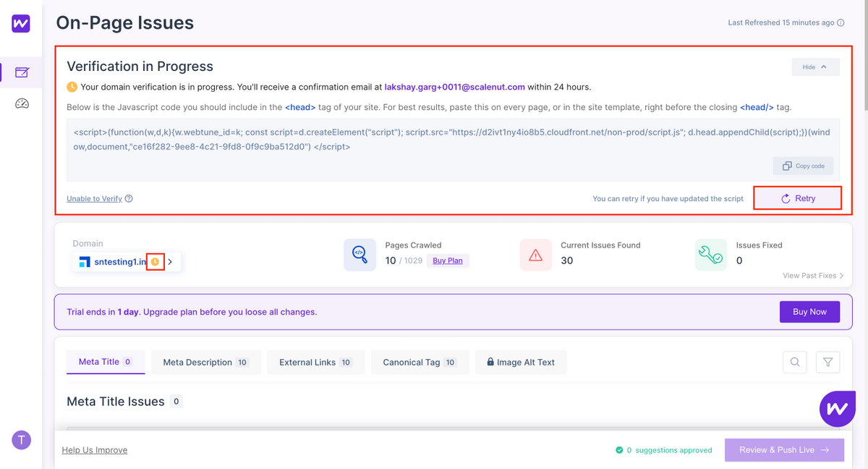Open the user avatar labeled T

(x=22, y=440)
